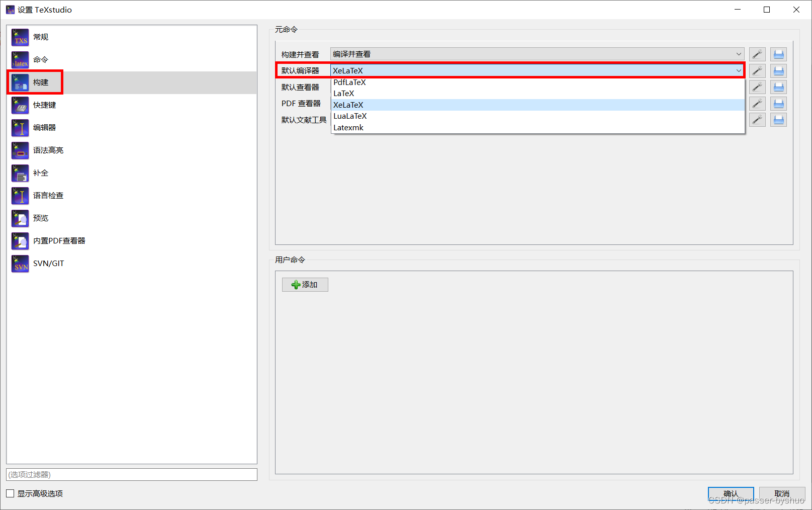Open the 常规 (General) settings icon
The width and height of the screenshot is (812, 510).
coord(20,37)
